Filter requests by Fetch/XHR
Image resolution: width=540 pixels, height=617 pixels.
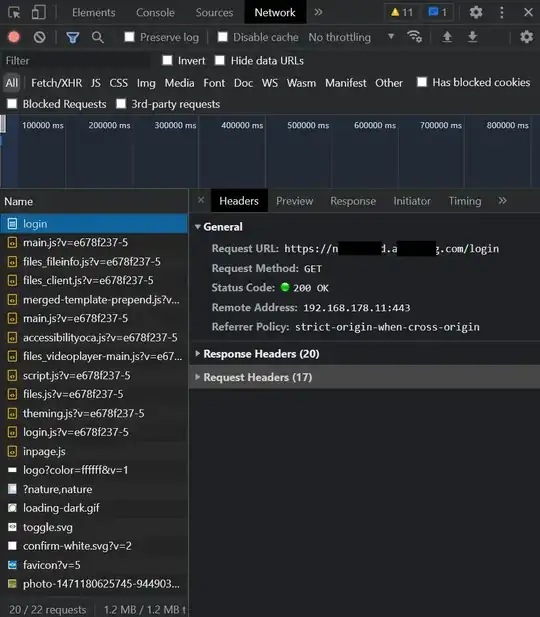(57, 83)
